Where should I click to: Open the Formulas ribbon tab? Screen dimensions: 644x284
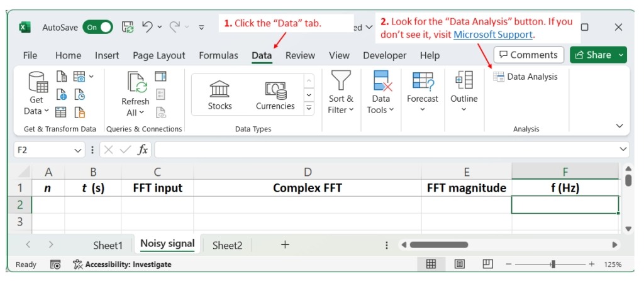[218, 55]
